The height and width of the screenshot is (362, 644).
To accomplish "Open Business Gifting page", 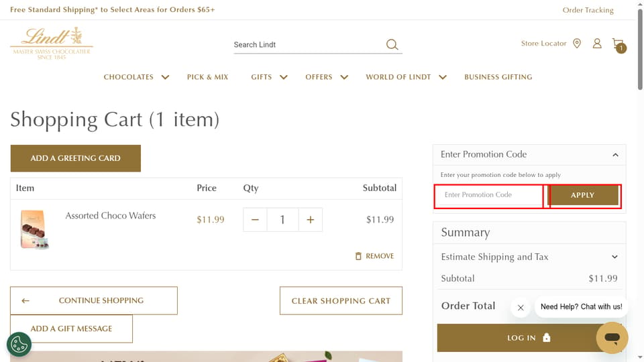I will (498, 77).
